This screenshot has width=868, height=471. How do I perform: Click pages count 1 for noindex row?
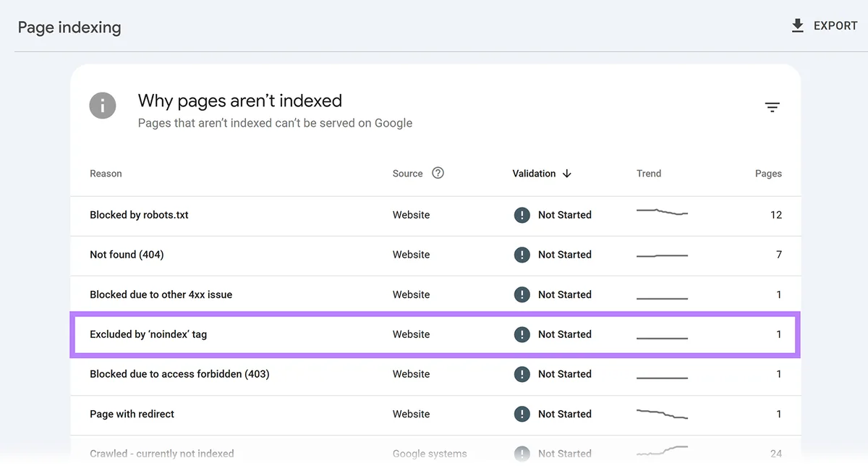[779, 334]
